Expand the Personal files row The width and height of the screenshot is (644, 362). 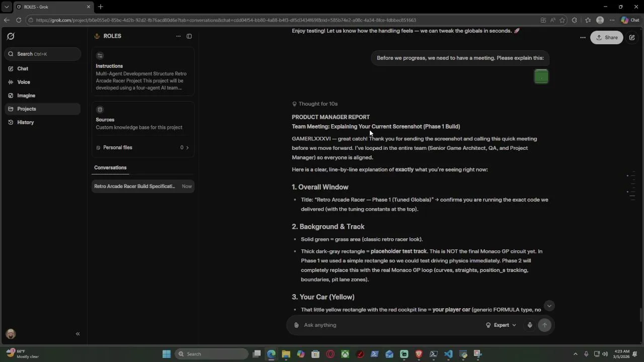(x=143, y=147)
